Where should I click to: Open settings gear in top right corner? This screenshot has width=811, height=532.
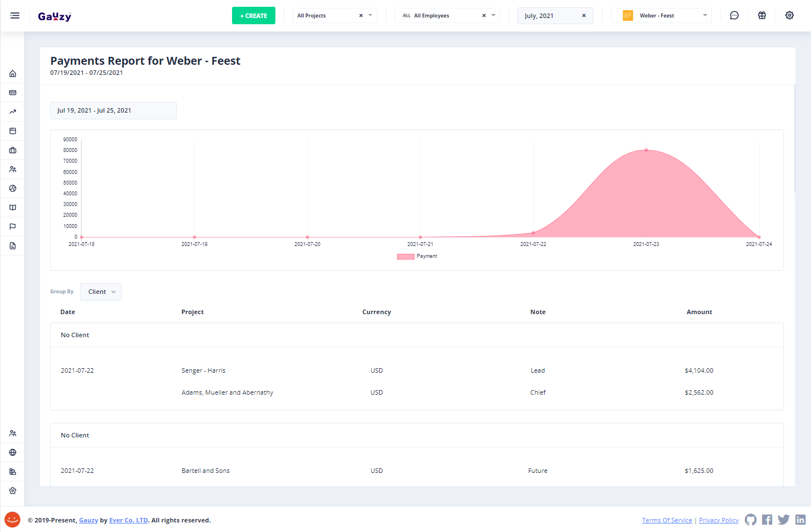click(x=789, y=16)
